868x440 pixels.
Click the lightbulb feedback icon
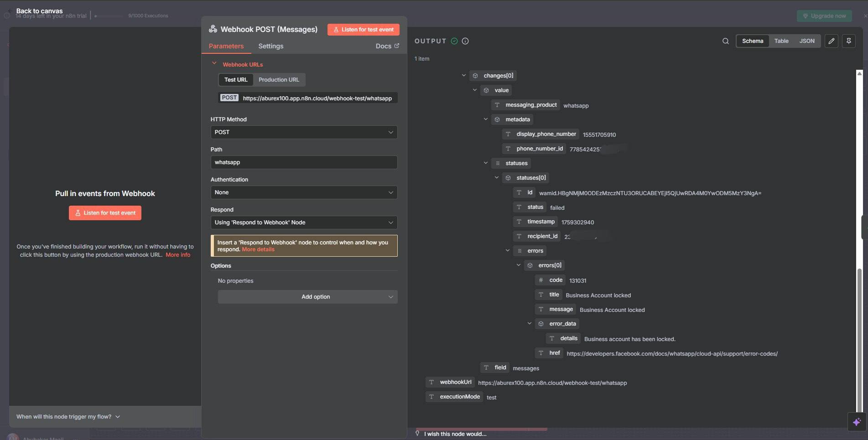[x=417, y=433]
